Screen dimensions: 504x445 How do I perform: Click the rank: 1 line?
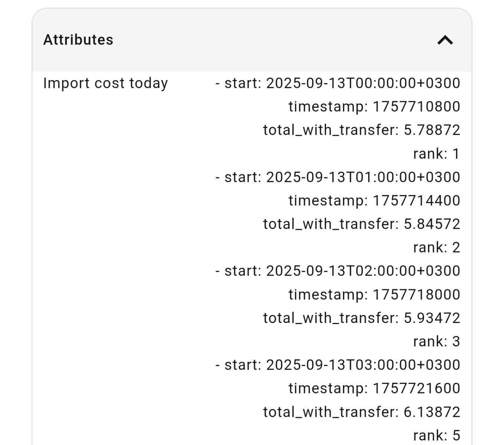point(436,154)
